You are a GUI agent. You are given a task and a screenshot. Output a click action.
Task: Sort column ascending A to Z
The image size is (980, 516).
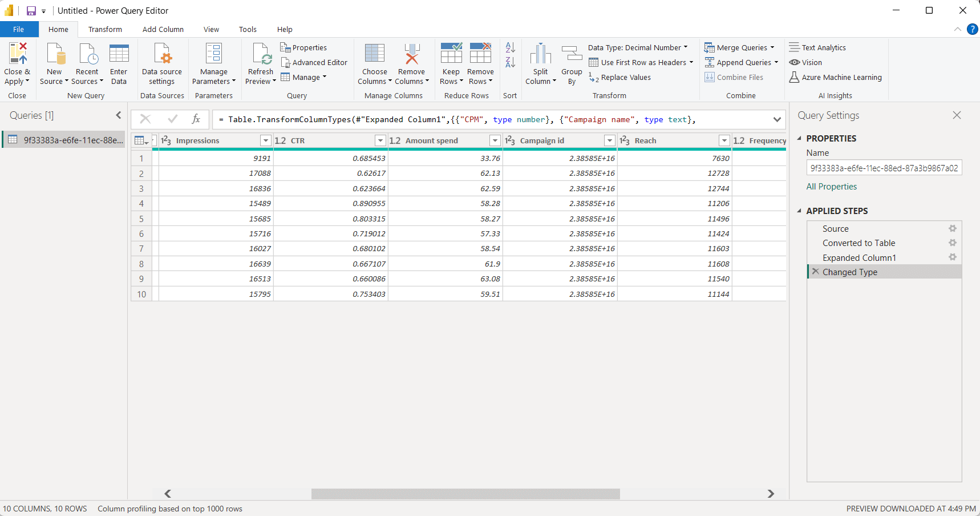click(x=511, y=47)
